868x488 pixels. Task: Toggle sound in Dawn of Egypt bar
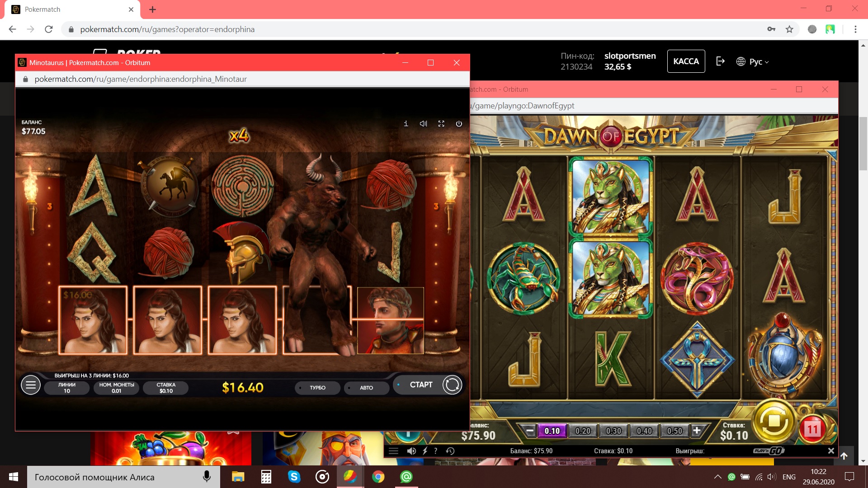coord(411,451)
